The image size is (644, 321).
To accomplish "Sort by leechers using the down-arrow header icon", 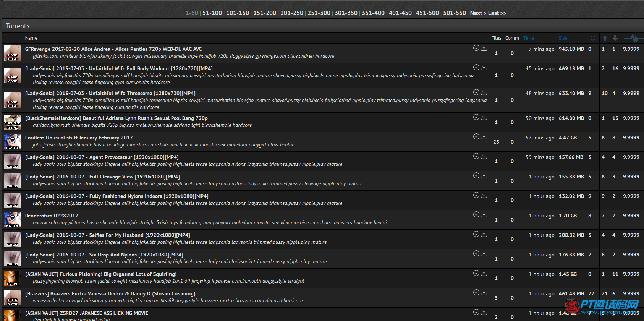I will tap(615, 38).
